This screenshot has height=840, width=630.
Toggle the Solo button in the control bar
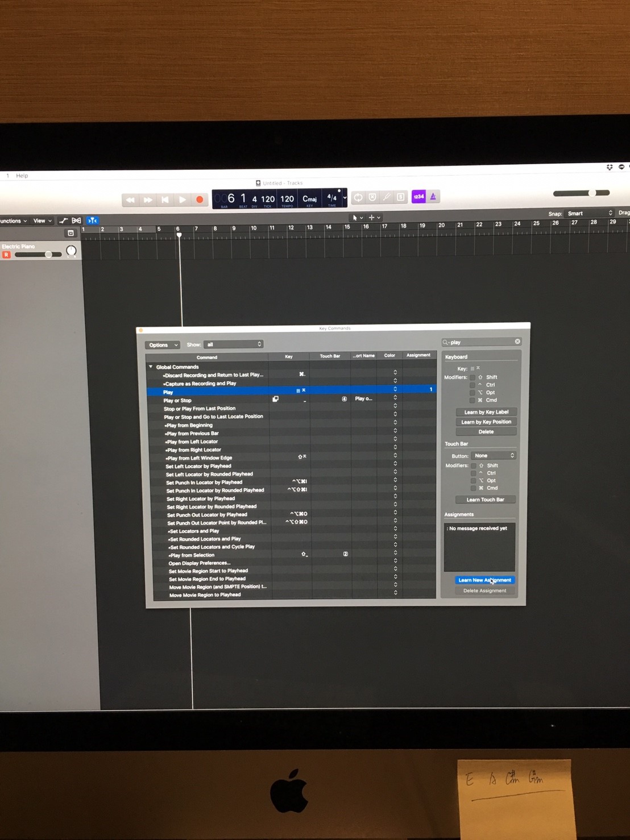(401, 197)
